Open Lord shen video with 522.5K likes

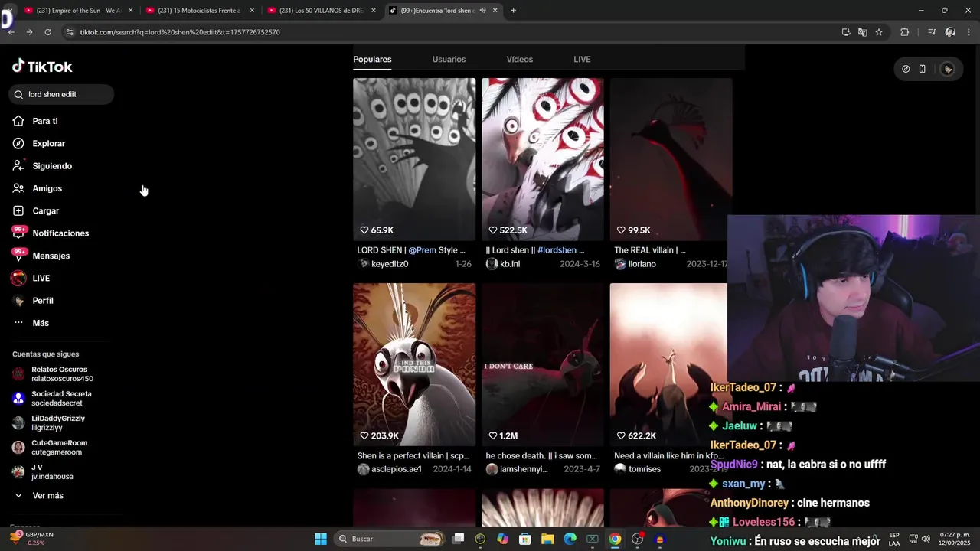[543, 159]
